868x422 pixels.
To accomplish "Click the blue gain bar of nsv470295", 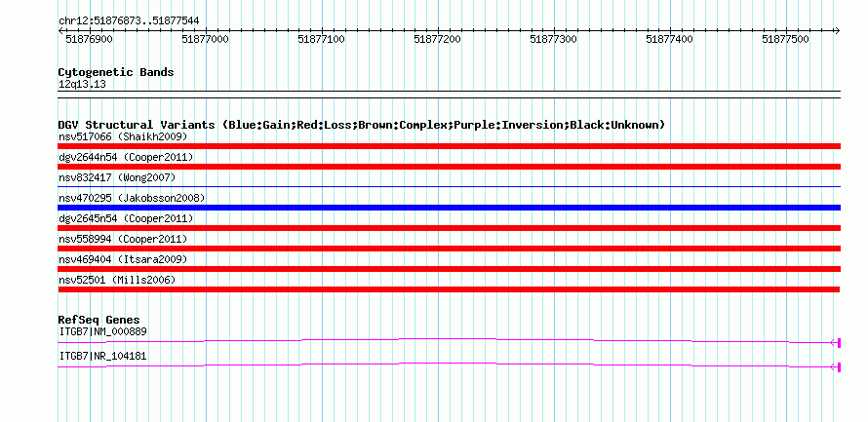I will [x=449, y=208].
